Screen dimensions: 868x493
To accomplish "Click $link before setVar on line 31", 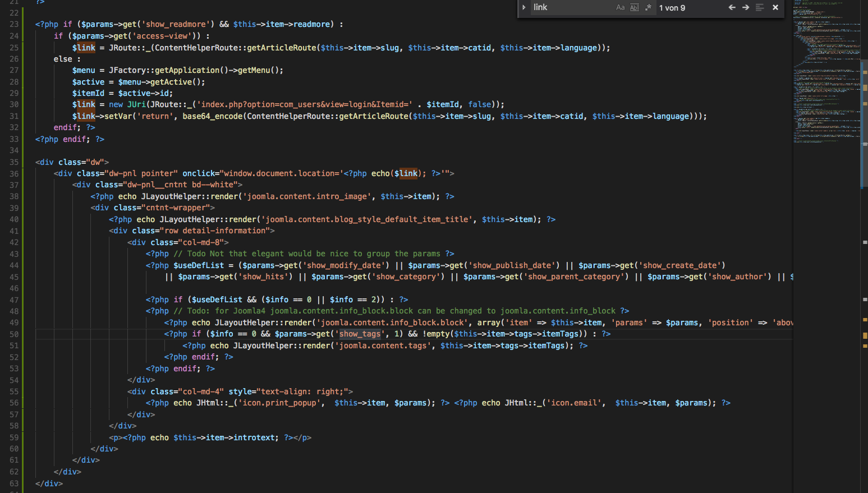I will [x=84, y=116].
